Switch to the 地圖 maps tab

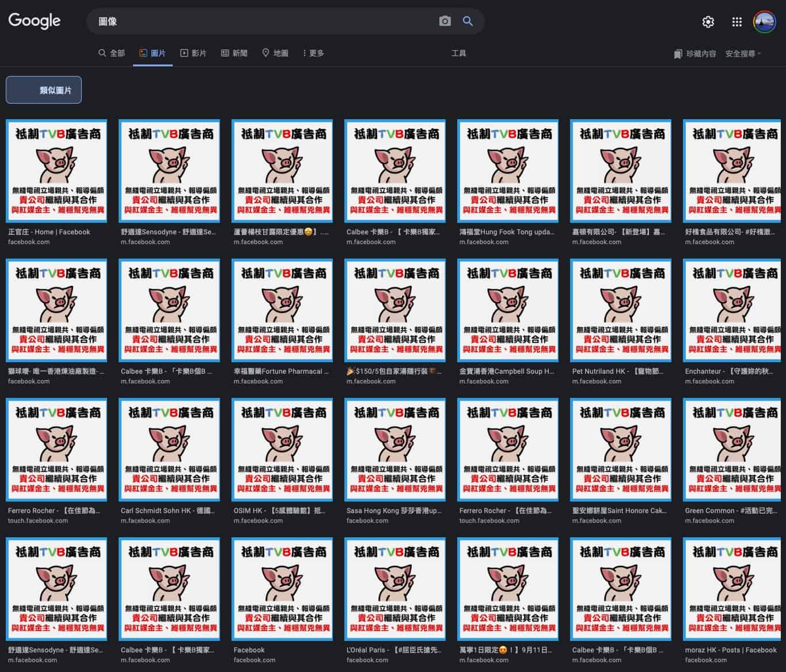(x=275, y=53)
